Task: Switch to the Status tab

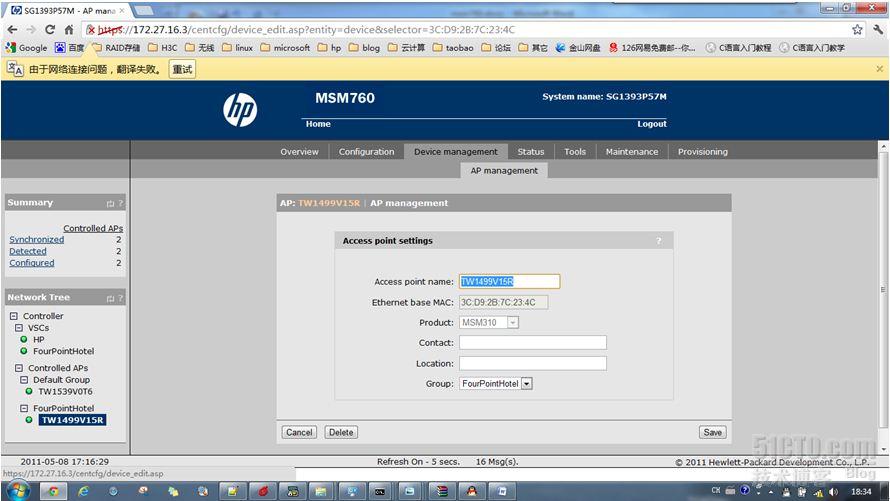Action: (x=531, y=151)
